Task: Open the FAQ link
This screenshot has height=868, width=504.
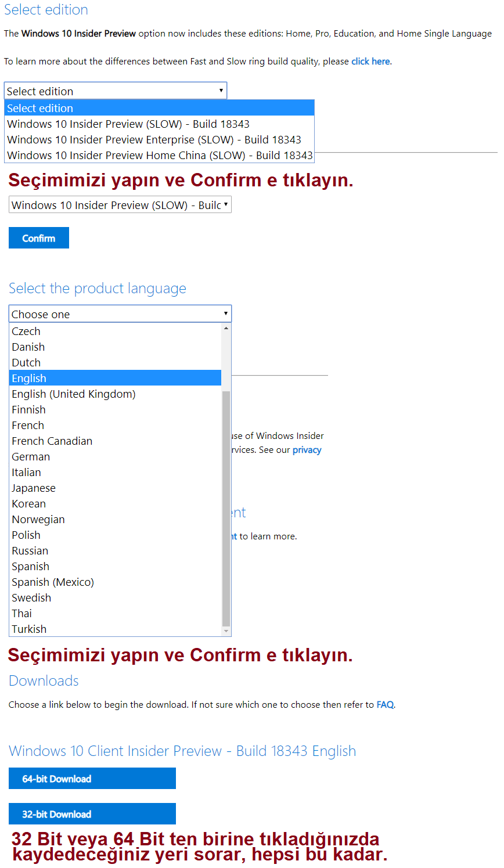Action: click(385, 705)
